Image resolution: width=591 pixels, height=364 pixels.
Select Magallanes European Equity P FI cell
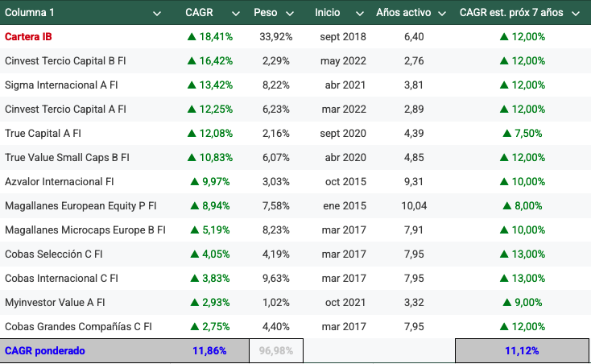(81, 205)
